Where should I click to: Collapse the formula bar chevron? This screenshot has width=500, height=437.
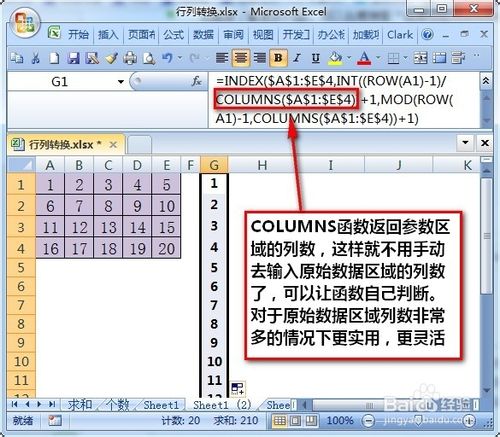[486, 81]
